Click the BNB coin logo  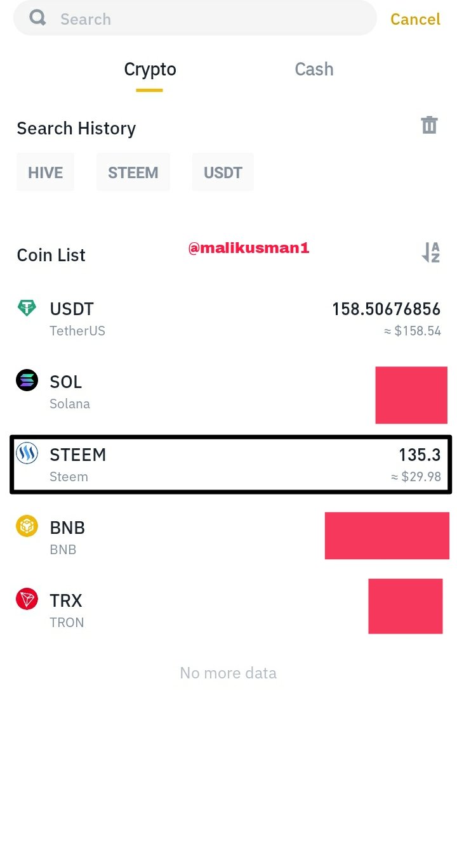coord(27,526)
